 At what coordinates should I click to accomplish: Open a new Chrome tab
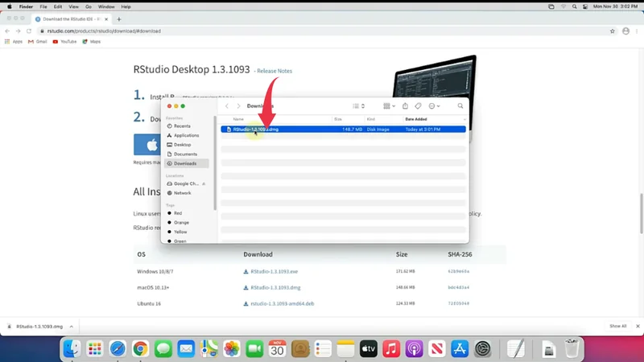tap(119, 19)
